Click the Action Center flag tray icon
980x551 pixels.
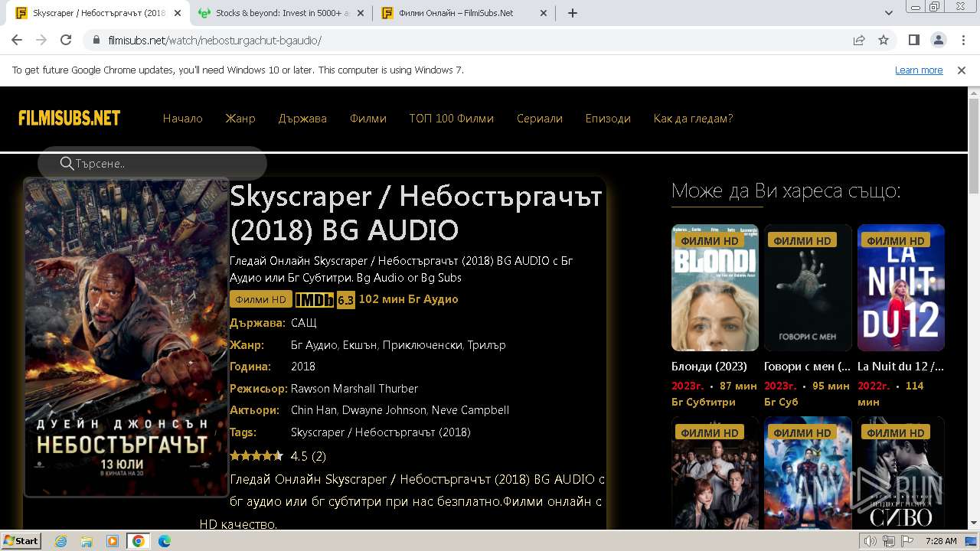click(x=907, y=541)
